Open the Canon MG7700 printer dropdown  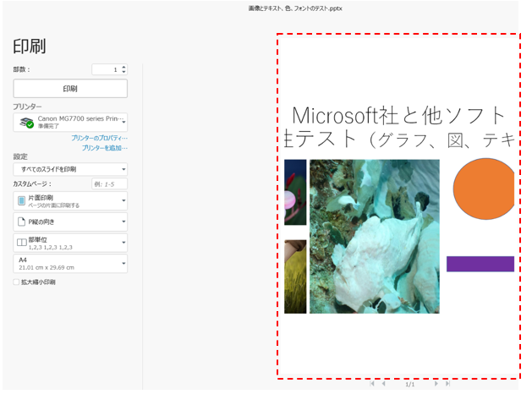click(x=70, y=123)
